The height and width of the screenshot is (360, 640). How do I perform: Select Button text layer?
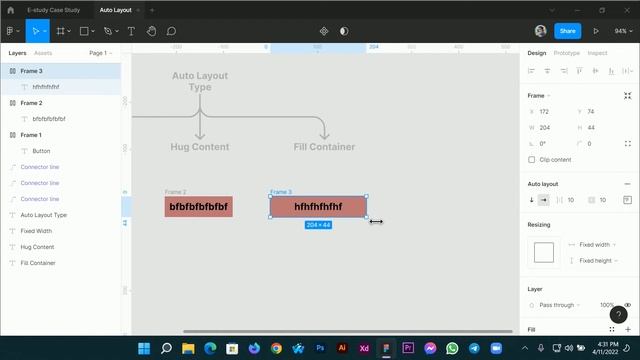click(61, 151)
